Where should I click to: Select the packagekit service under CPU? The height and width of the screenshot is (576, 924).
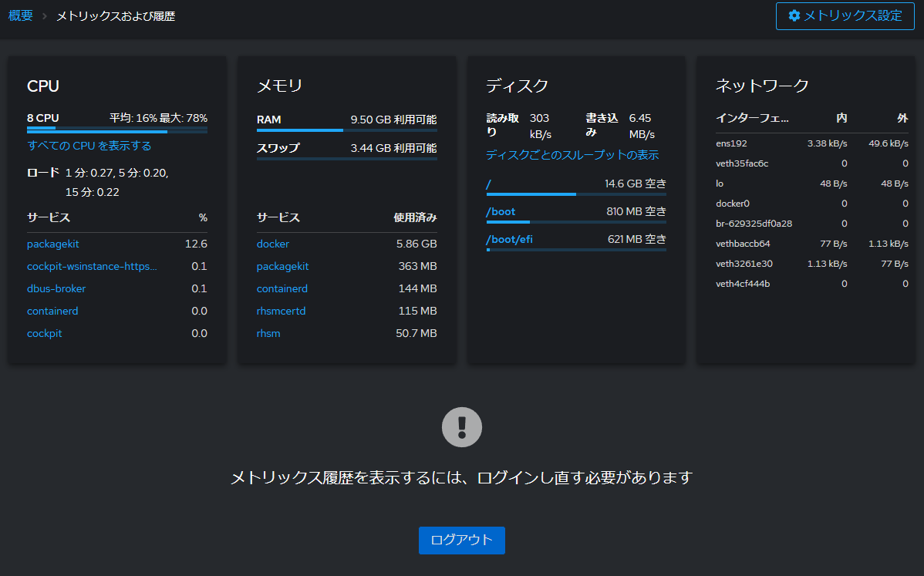tap(52, 244)
